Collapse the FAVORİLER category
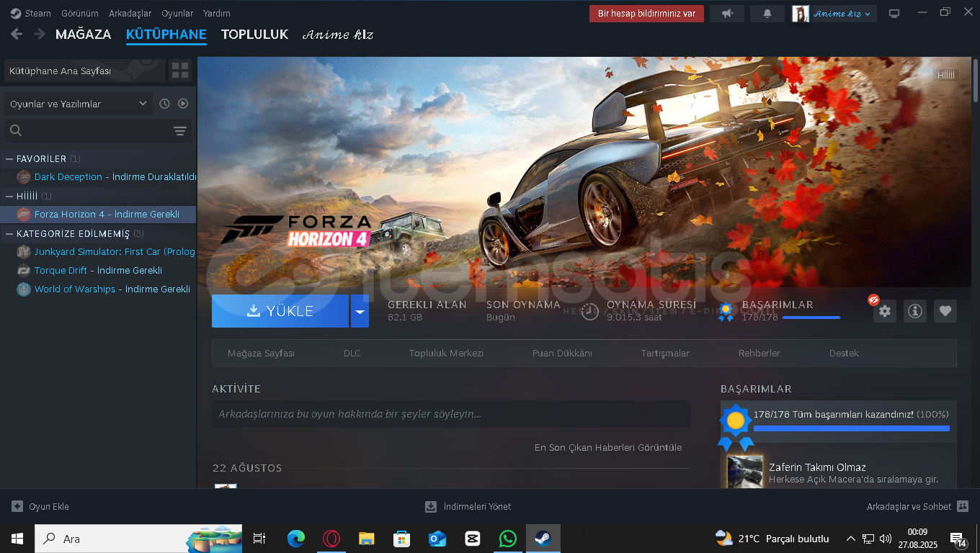The width and height of the screenshot is (980, 553). pyautogui.click(x=9, y=158)
